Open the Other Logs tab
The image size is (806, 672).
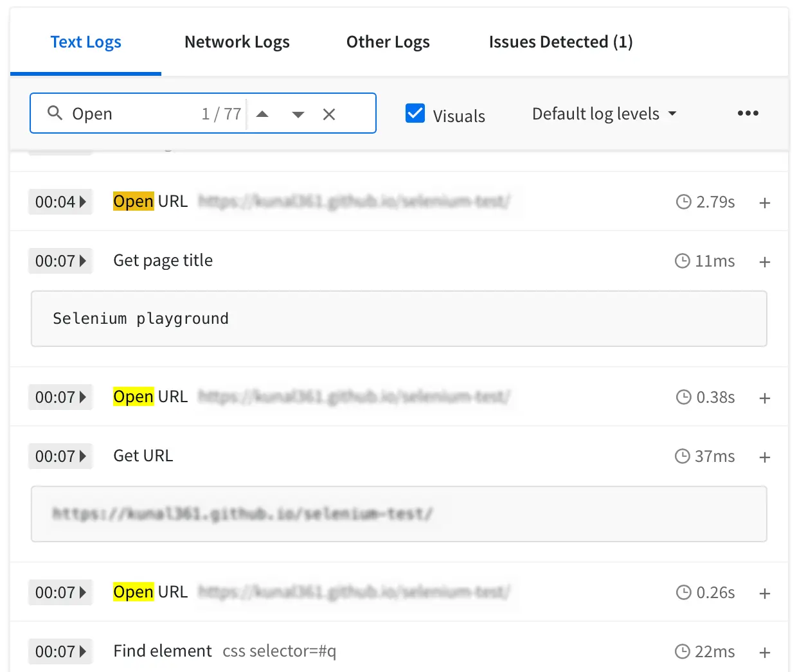(x=388, y=42)
